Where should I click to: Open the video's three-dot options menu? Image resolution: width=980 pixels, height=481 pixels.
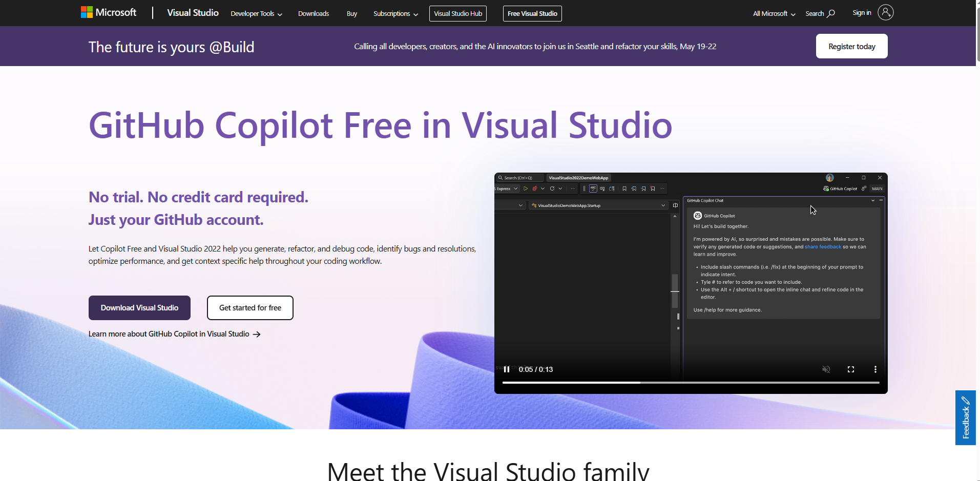pos(875,369)
